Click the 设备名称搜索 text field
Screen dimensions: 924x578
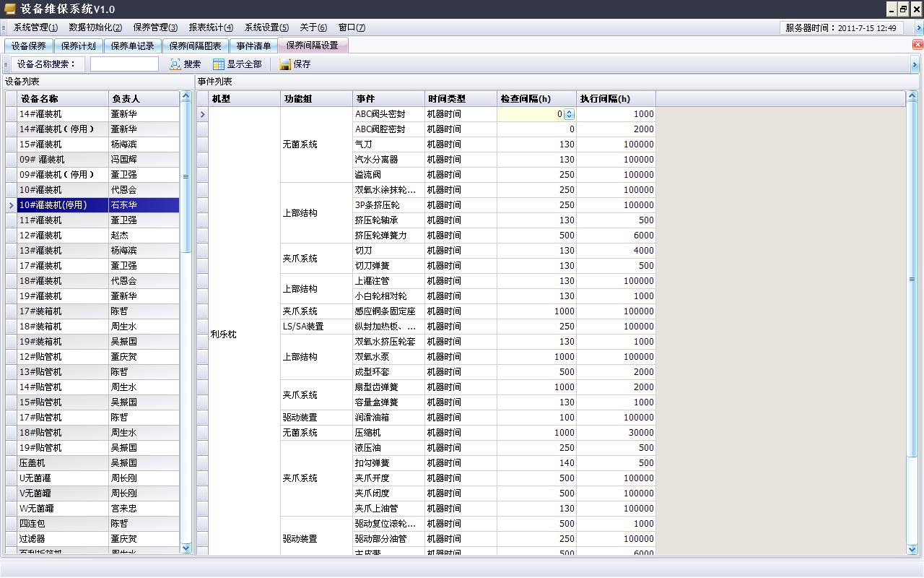(124, 64)
